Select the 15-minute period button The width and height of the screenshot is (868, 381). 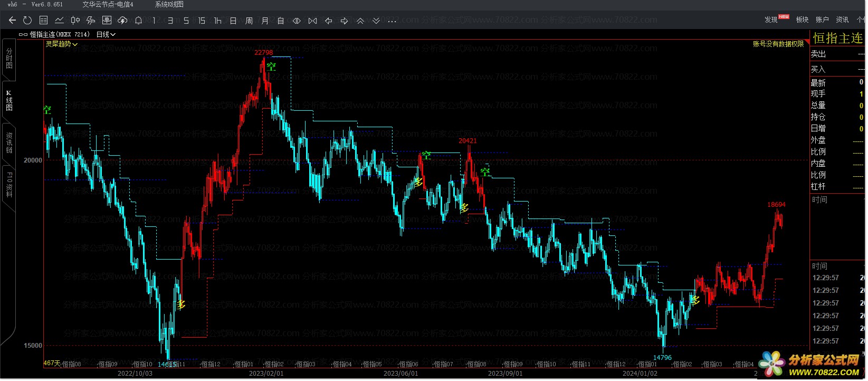pos(202,21)
